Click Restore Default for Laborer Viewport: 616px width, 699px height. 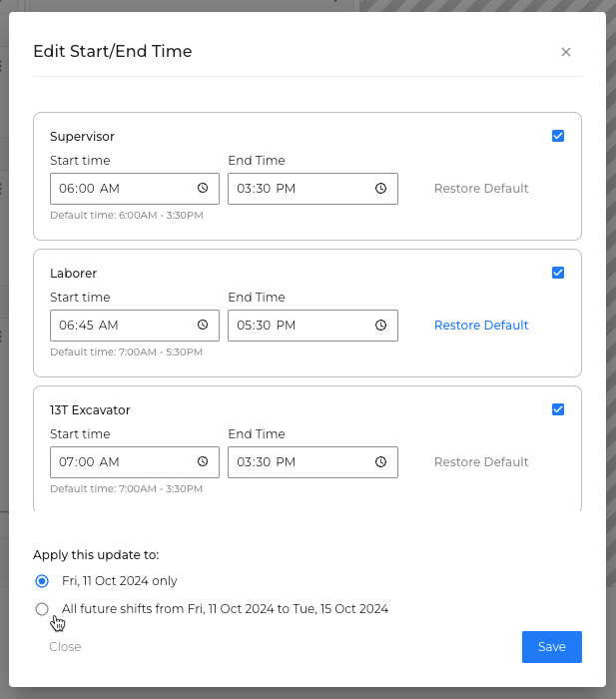(x=481, y=325)
